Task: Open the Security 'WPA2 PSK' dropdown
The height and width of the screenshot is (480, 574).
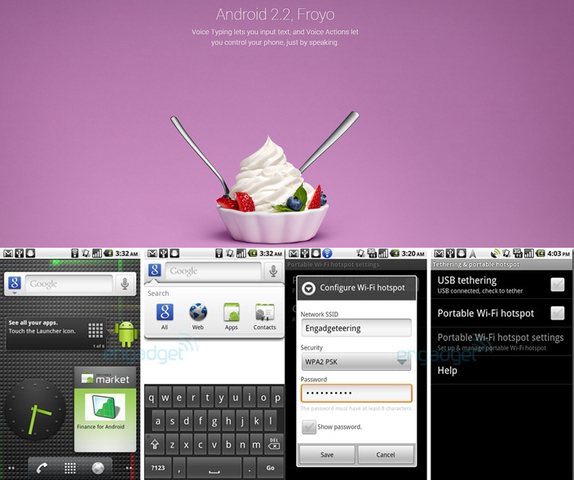Action: pos(356,362)
